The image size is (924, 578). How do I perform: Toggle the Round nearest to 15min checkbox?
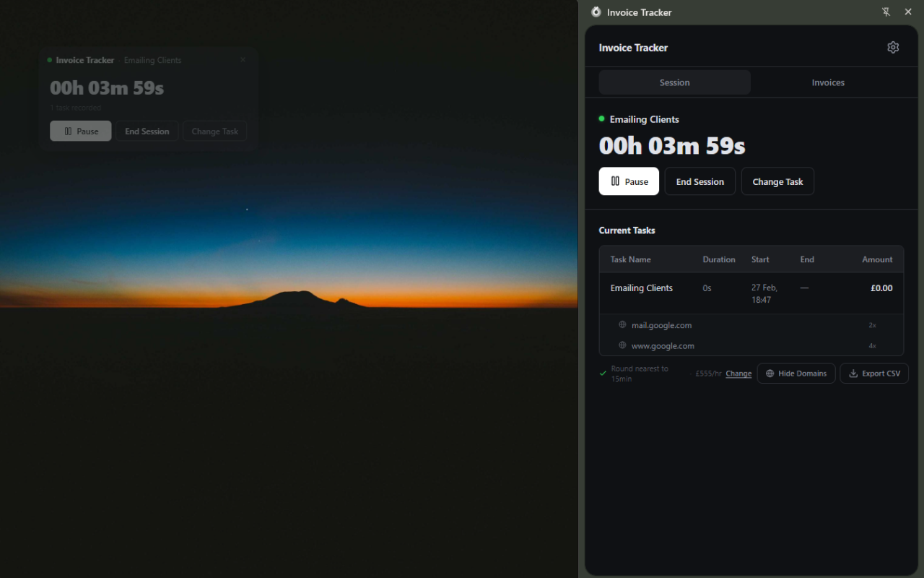603,373
